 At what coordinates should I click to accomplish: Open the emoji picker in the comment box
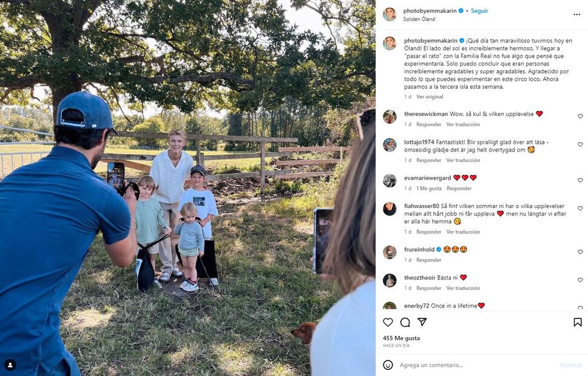click(x=388, y=364)
